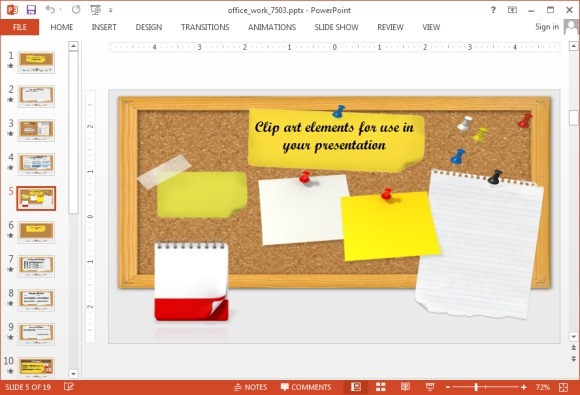Click the spell check icon in status bar
This screenshot has height=395, width=580.
click(x=69, y=387)
